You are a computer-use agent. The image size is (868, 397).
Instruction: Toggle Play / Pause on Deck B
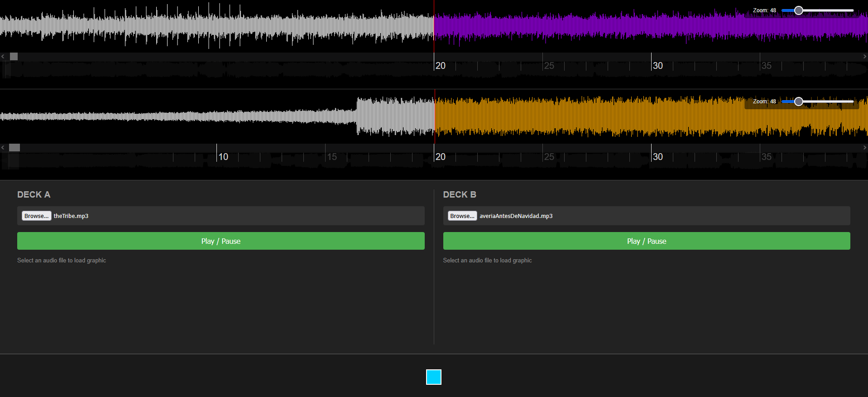click(646, 241)
